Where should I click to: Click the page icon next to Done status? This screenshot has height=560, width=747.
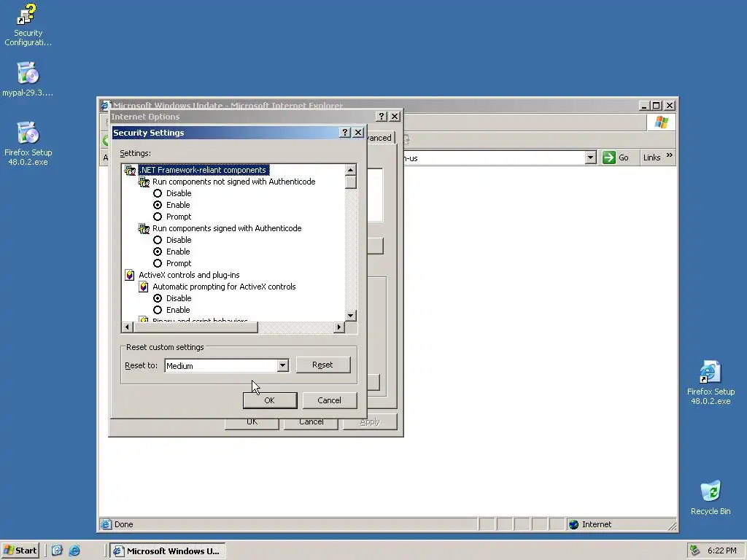point(106,524)
